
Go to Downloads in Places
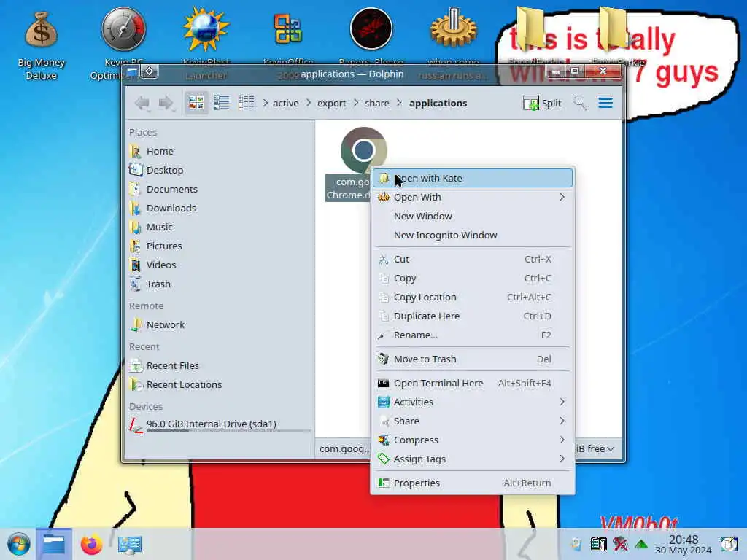pyautogui.click(x=219, y=208)
